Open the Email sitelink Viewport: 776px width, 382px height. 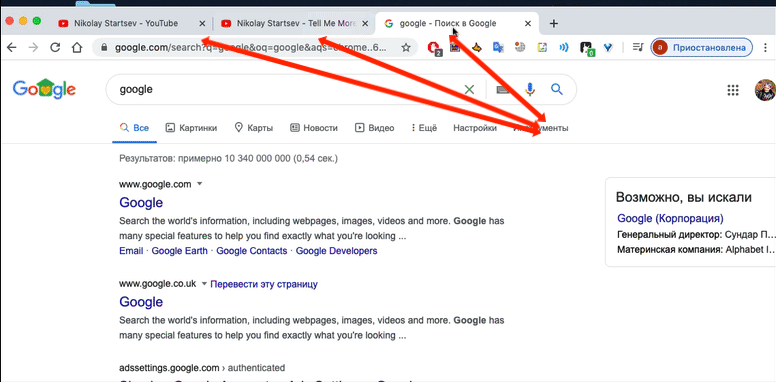pos(131,251)
